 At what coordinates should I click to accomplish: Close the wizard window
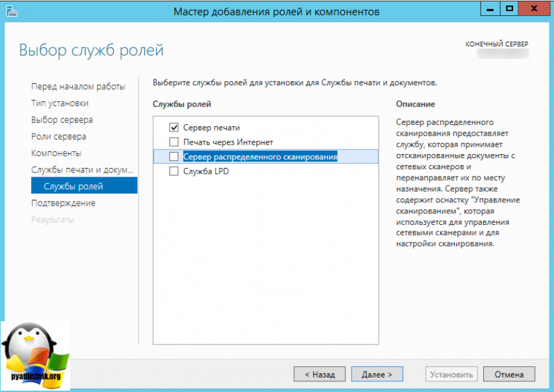pos(534,9)
